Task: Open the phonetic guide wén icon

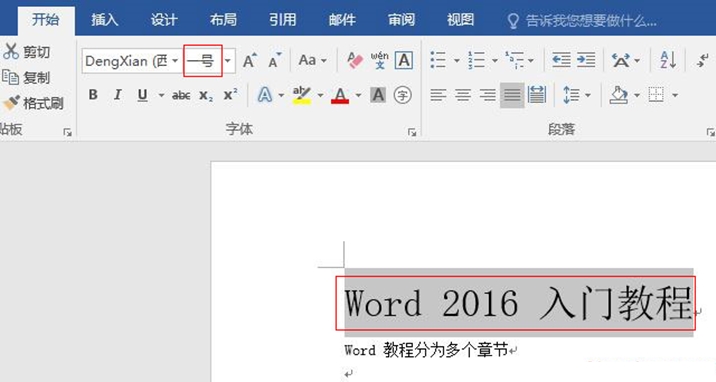Action: (x=379, y=60)
